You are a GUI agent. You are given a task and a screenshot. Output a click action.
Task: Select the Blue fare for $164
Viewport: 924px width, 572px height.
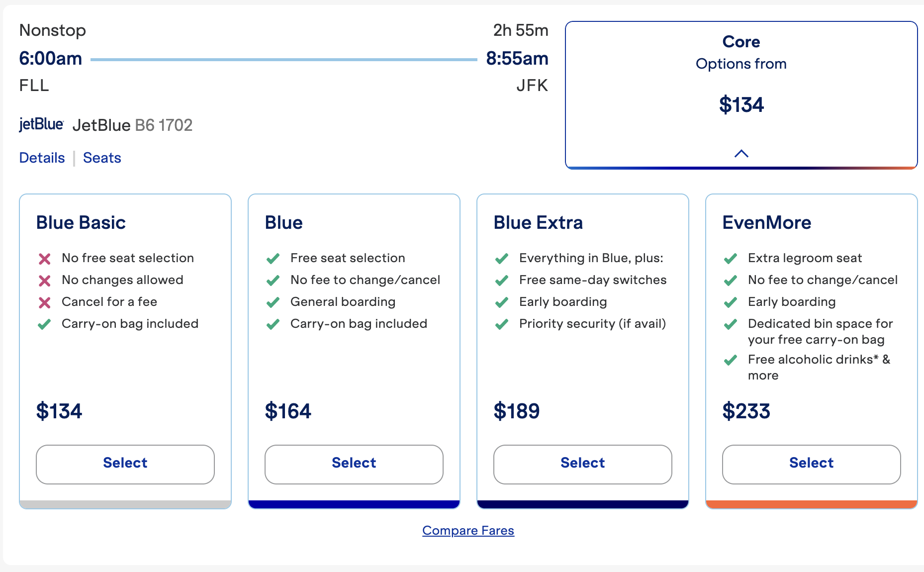[x=354, y=464]
